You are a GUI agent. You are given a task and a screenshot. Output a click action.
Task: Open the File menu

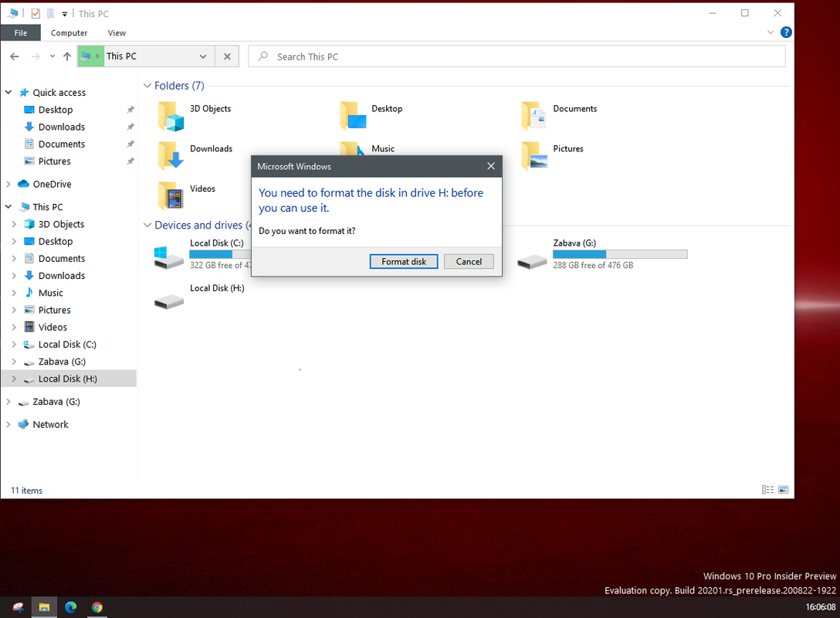point(20,32)
